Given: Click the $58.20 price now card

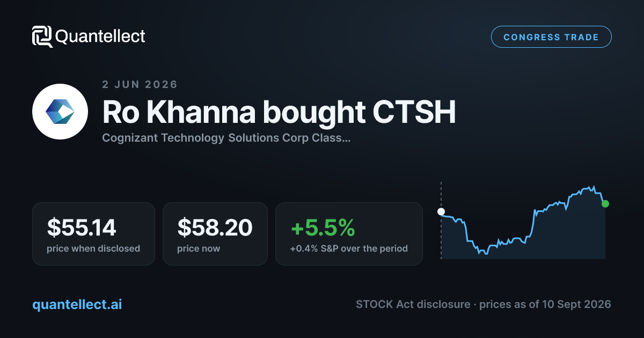Looking at the screenshot, I should click(x=215, y=233).
